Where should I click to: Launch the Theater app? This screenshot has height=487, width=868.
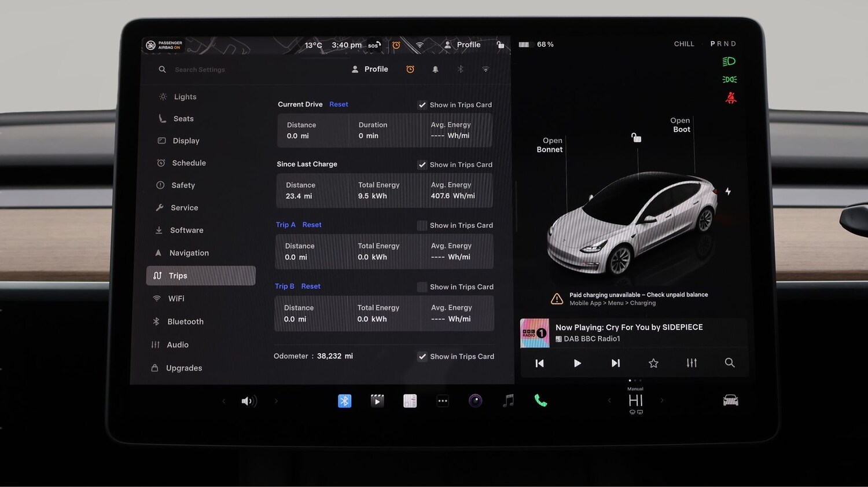377,400
